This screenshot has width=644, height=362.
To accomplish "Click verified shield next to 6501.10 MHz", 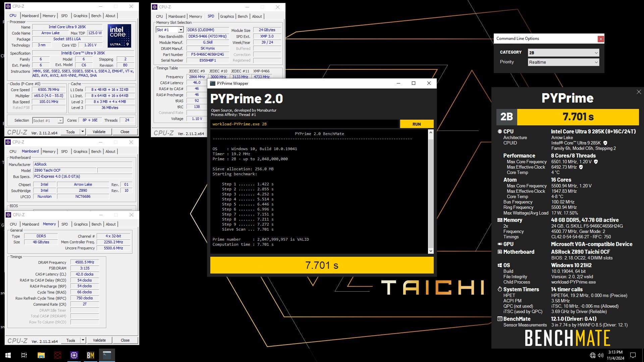I will coord(596,162).
